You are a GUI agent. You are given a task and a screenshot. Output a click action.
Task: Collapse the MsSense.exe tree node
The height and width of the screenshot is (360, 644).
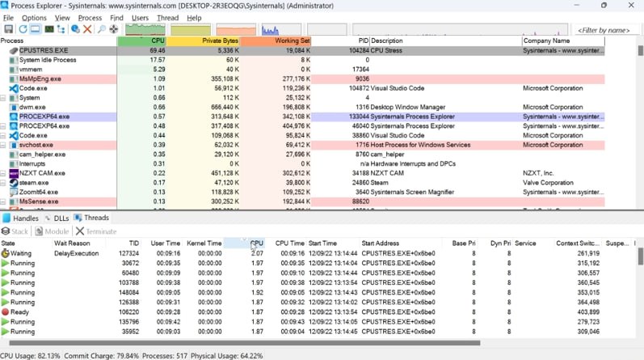(x=3, y=201)
